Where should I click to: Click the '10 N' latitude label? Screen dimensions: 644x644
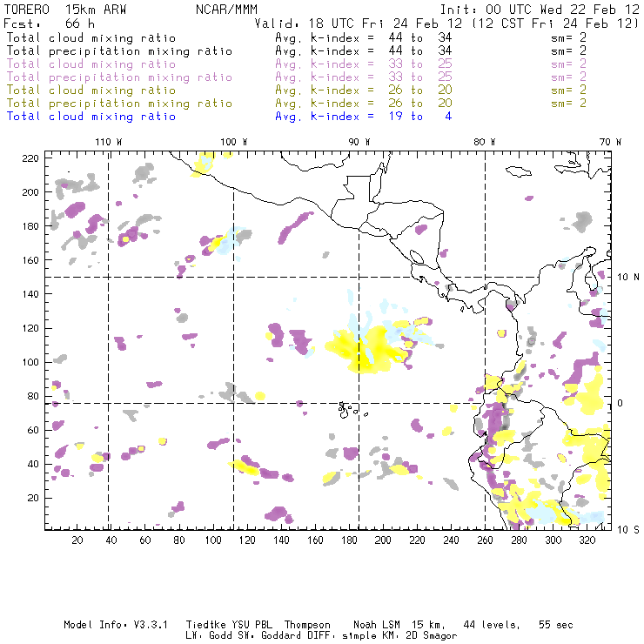(628, 278)
